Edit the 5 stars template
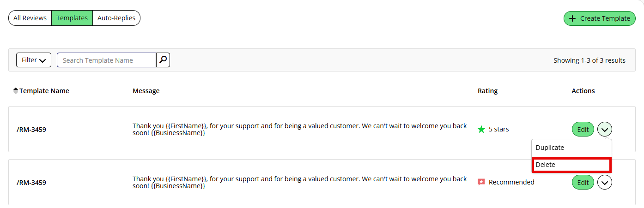Image resolution: width=644 pixels, height=208 pixels. (x=583, y=130)
